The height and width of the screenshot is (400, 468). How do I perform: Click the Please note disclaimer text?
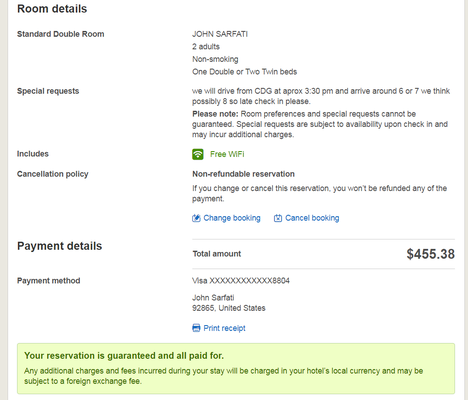(320, 124)
